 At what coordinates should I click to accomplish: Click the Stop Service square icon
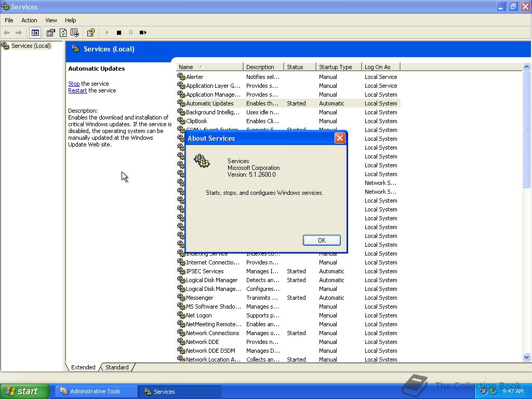point(119,33)
